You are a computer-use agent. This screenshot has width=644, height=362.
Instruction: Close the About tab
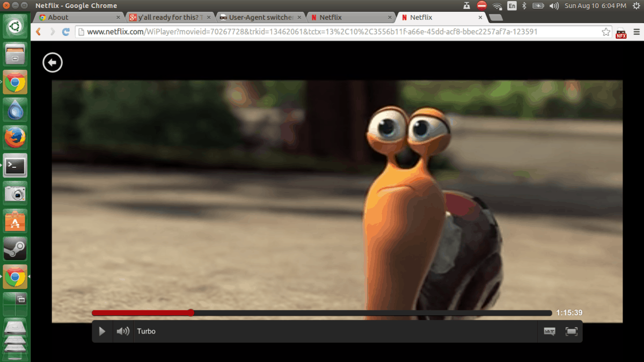point(118,17)
